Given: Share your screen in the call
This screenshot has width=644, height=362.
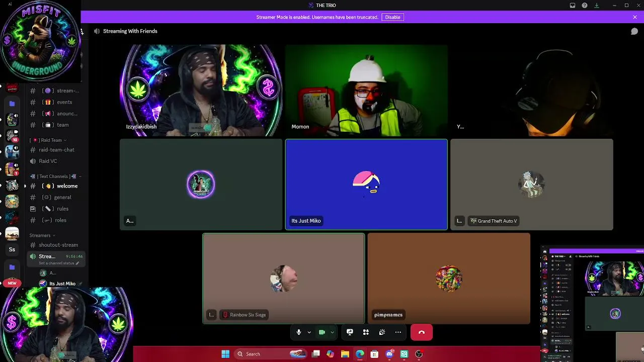Looking at the screenshot, I should [x=350, y=332].
